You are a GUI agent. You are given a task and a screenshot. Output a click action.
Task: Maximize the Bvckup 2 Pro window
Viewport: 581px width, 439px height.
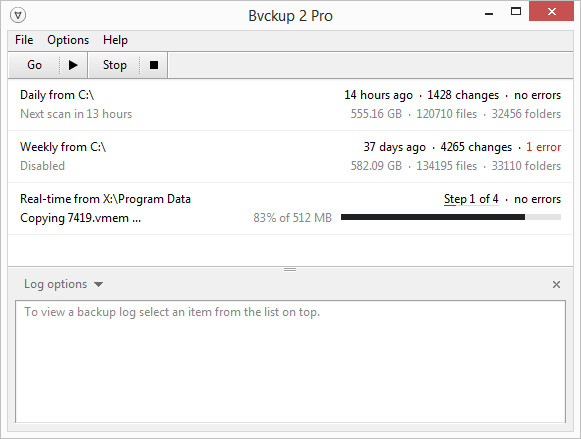pos(515,11)
